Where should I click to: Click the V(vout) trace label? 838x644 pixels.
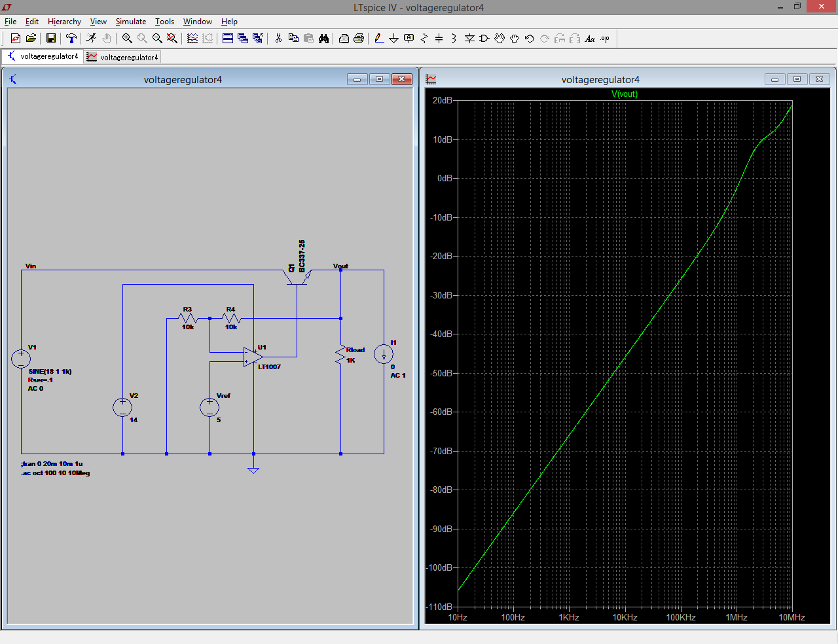tap(625, 94)
